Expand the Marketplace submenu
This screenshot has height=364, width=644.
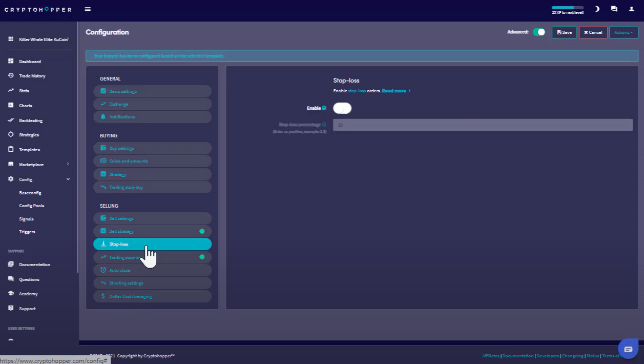68,164
